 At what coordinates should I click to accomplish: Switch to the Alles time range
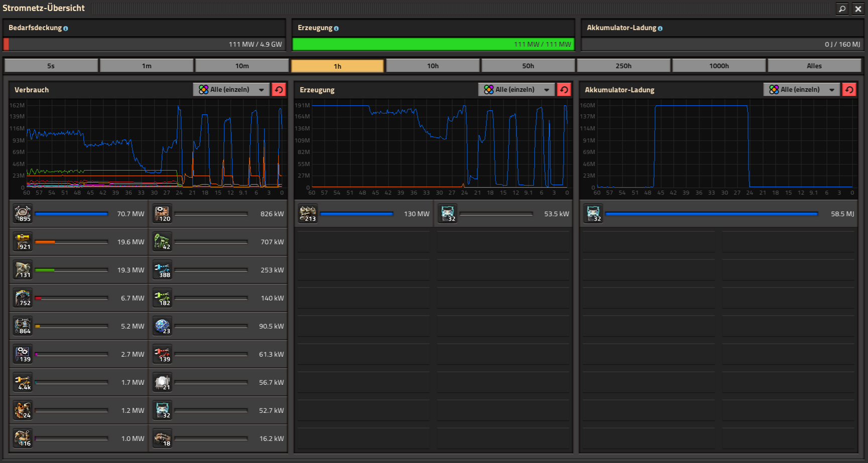point(814,66)
